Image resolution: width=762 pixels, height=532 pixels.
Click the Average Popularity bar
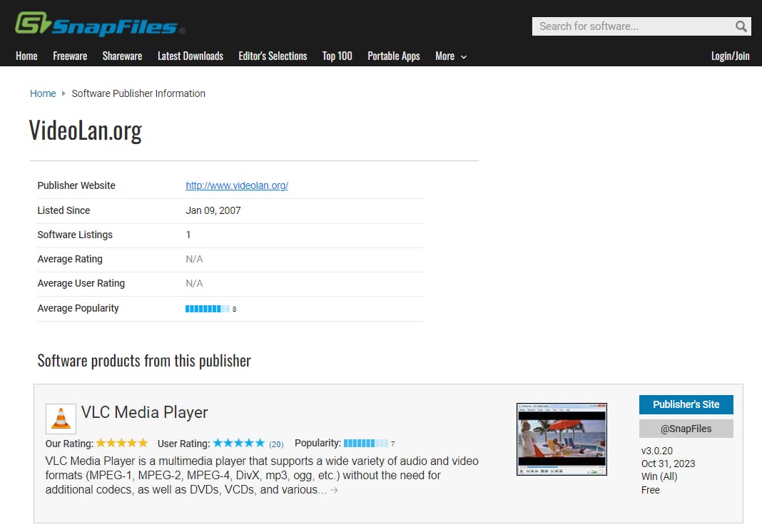(x=208, y=309)
